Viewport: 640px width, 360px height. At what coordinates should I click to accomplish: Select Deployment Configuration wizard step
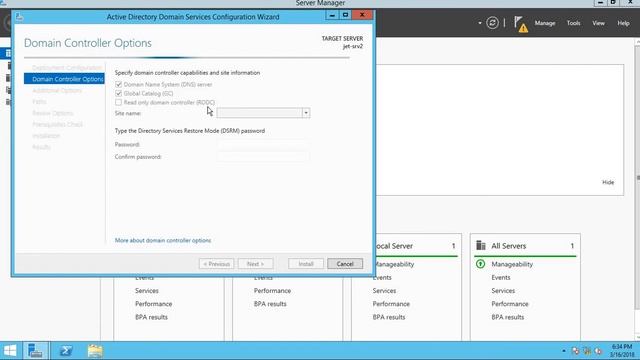[x=67, y=68]
